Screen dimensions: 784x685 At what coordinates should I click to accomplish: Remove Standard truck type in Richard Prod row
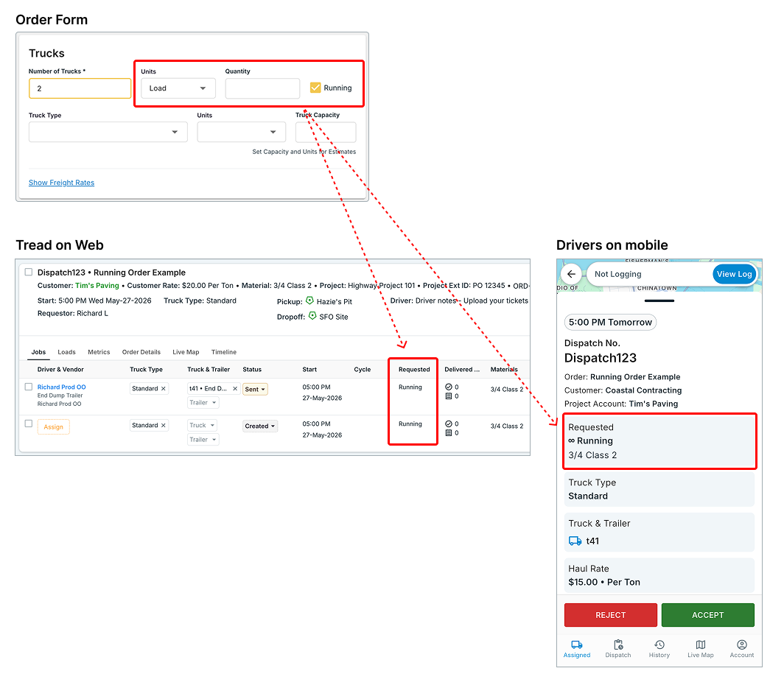click(x=163, y=389)
